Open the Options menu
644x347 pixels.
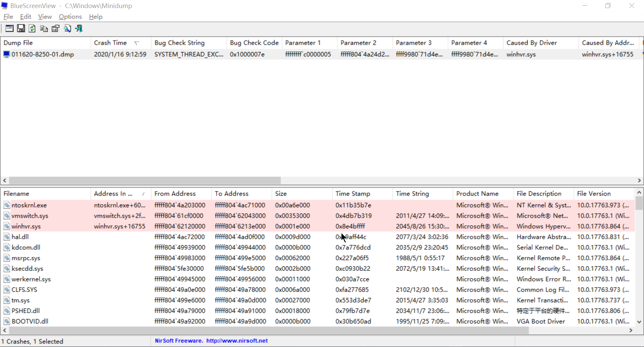[x=70, y=17]
